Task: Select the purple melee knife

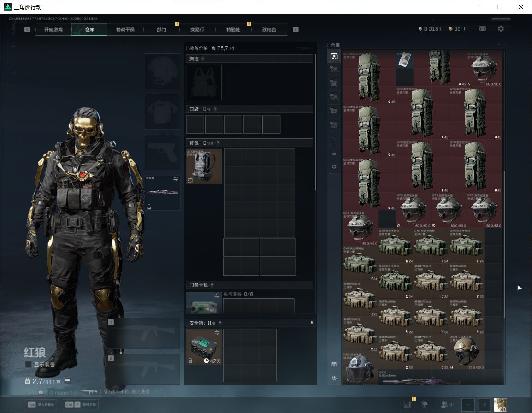Action: (x=163, y=192)
